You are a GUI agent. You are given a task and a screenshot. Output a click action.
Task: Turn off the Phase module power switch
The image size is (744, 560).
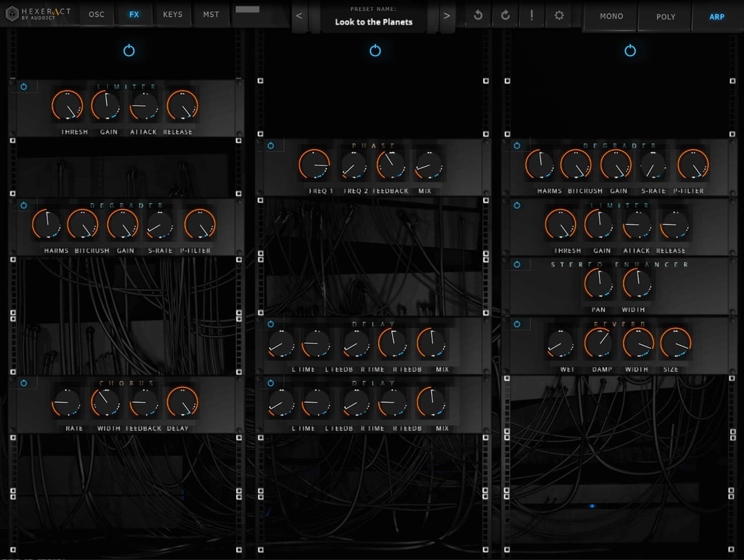click(x=270, y=146)
